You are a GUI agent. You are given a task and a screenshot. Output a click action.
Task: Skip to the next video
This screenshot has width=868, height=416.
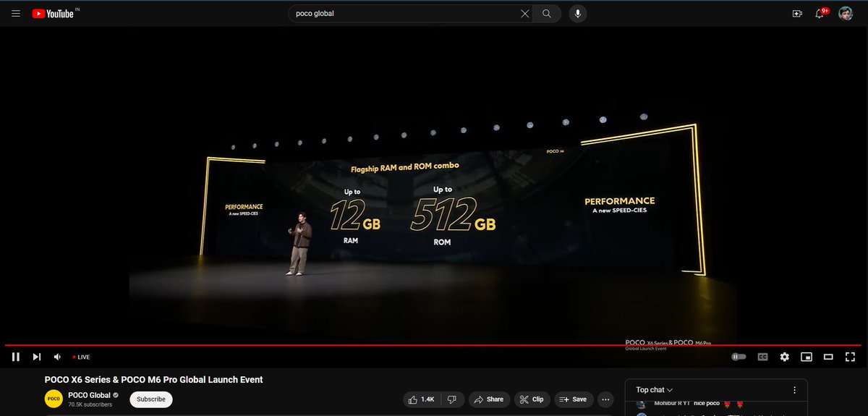[x=37, y=357]
